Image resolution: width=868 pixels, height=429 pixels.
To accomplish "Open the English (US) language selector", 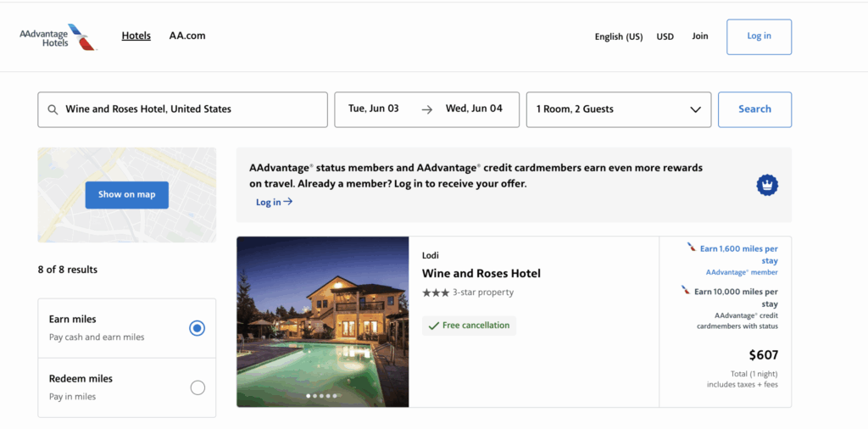I will pyautogui.click(x=618, y=36).
